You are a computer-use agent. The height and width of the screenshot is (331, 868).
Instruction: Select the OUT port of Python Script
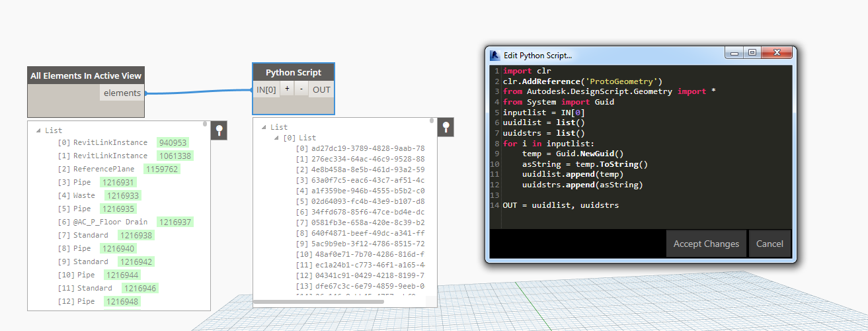[321, 89]
